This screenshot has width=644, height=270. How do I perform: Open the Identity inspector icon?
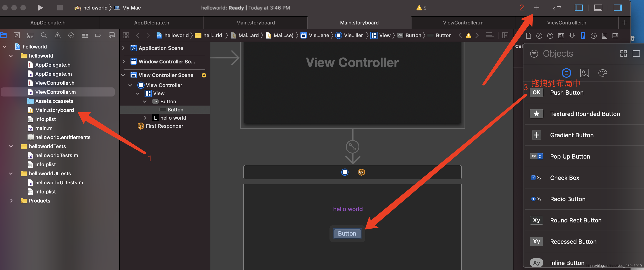point(561,36)
